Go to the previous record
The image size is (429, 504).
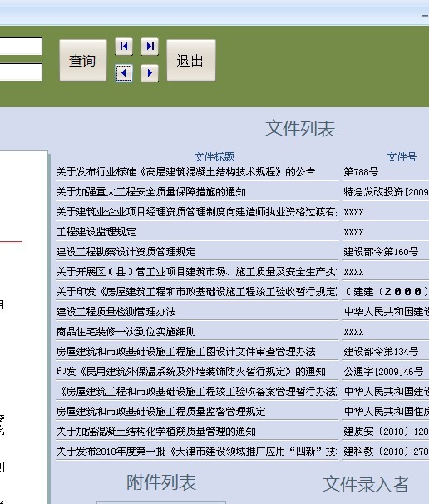[x=124, y=73]
